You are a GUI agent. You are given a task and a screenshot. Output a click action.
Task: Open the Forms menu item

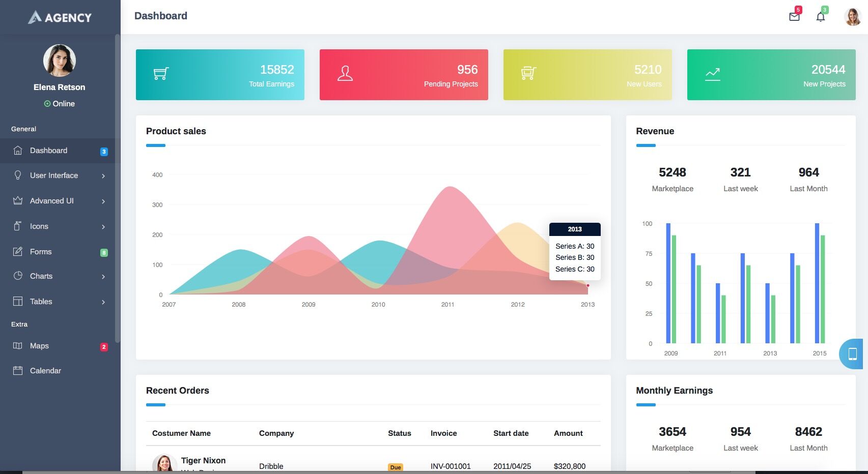[x=41, y=252]
